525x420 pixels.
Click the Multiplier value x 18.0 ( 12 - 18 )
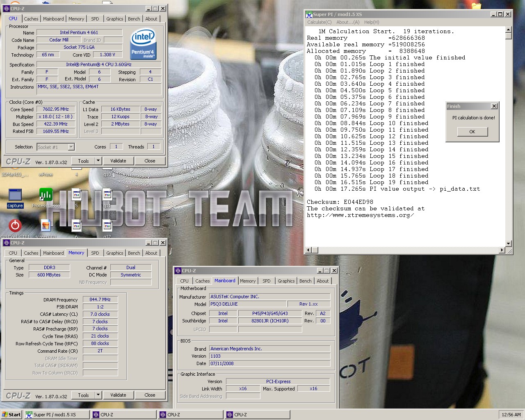[x=56, y=116]
